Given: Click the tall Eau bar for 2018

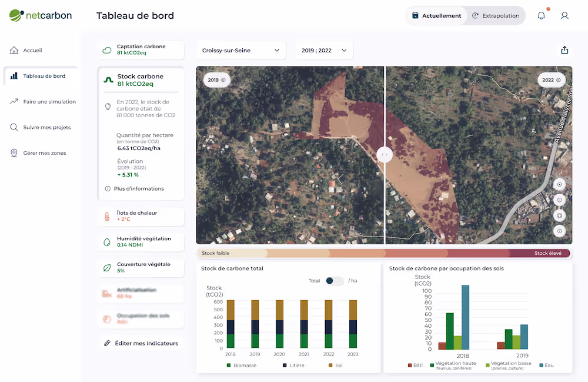Looking at the screenshot, I should (465, 317).
